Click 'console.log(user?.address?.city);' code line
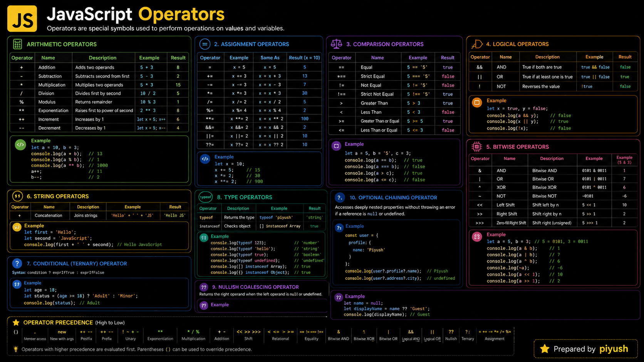 click(383, 279)
